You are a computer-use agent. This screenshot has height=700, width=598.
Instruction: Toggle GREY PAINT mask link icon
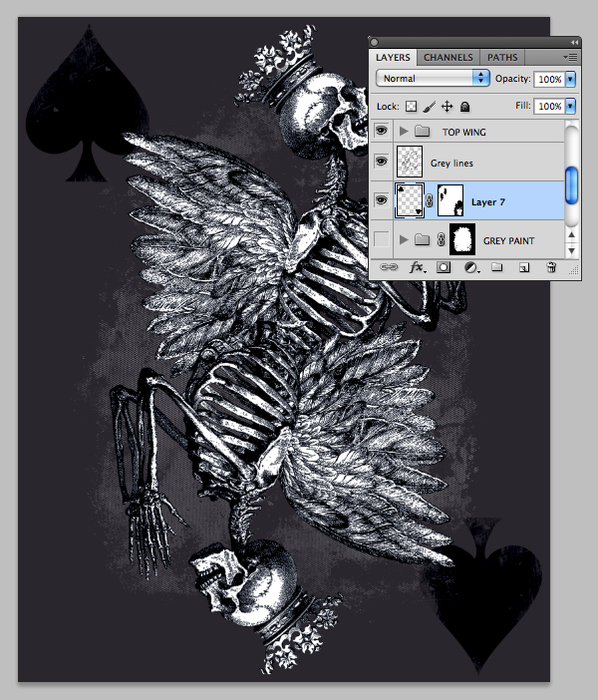click(x=441, y=239)
